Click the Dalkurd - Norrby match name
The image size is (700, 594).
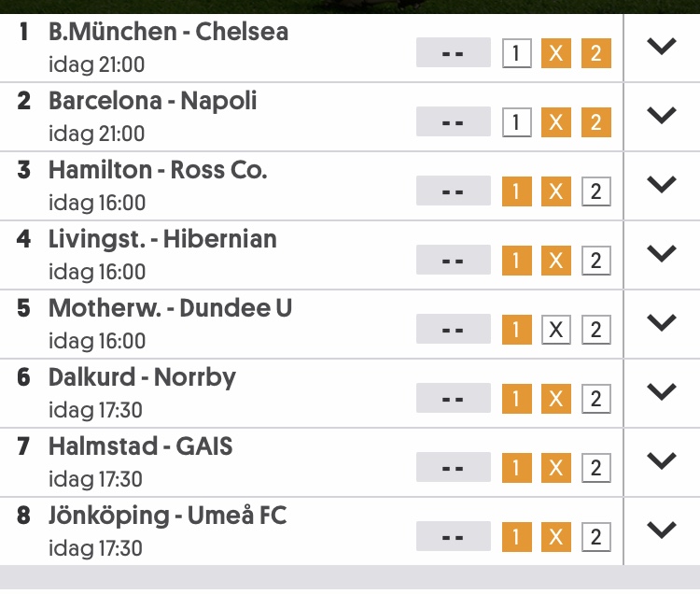142,378
